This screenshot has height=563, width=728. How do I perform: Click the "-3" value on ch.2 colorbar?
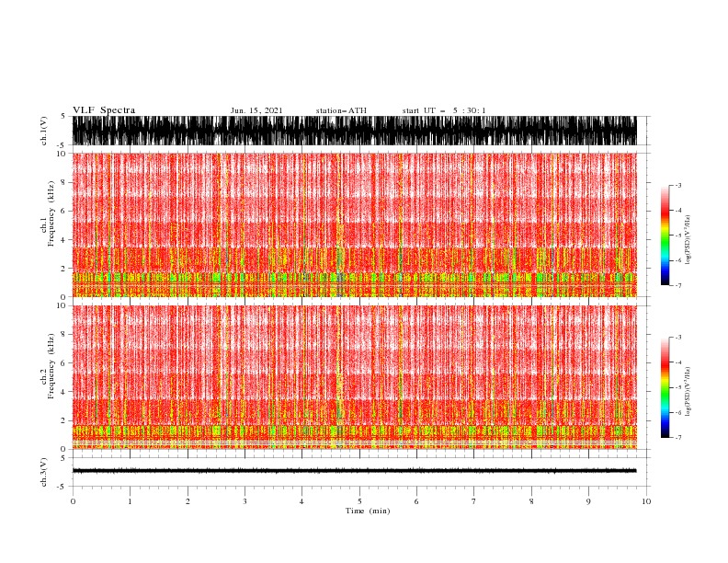[x=678, y=338]
